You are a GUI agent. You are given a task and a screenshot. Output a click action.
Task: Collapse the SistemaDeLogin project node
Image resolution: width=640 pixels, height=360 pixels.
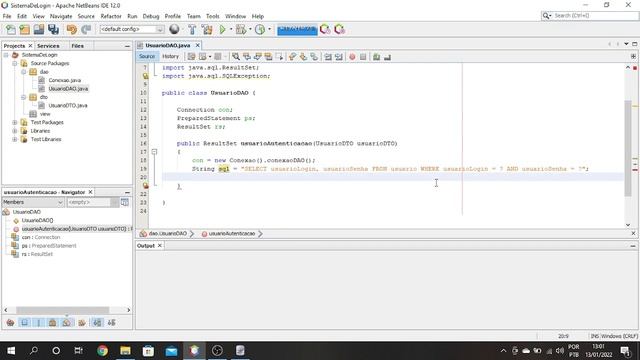pos(6,55)
